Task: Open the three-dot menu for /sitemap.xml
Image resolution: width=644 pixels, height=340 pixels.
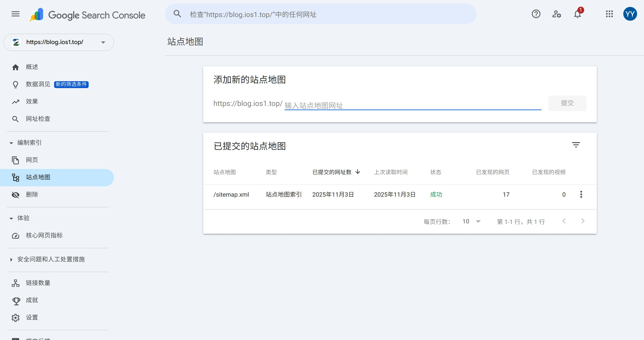Action: [x=581, y=194]
